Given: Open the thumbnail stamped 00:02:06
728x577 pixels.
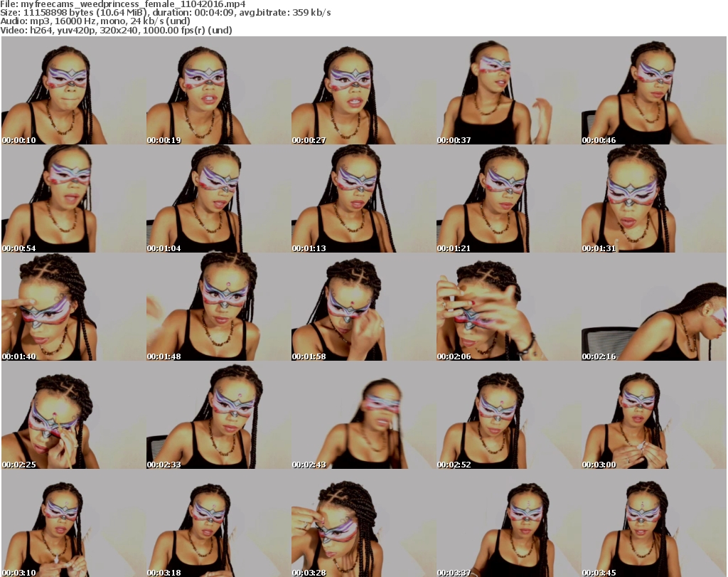Looking at the screenshot, I should pos(508,307).
